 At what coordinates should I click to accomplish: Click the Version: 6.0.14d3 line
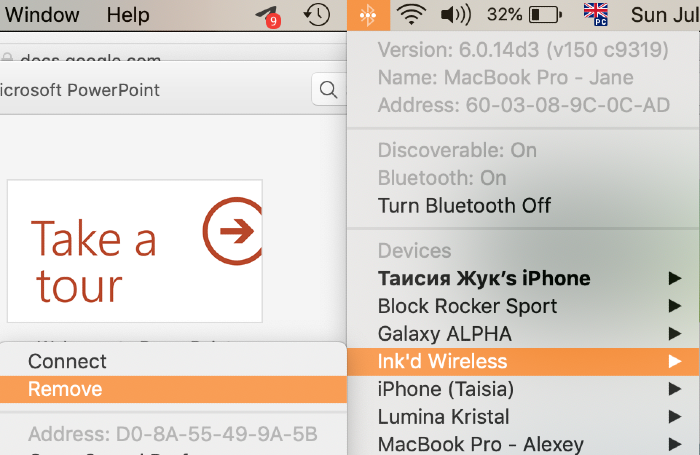523,50
